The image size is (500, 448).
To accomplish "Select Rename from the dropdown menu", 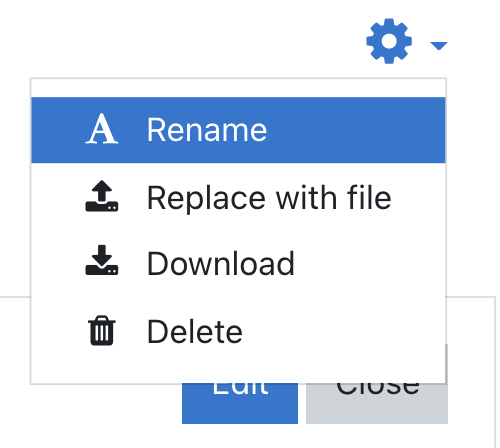I will 238,130.
